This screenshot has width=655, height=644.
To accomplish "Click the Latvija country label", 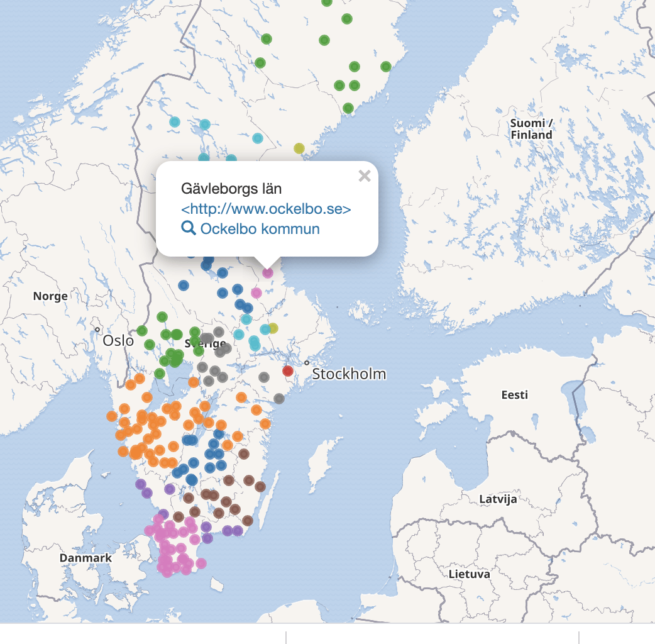I will [498, 499].
